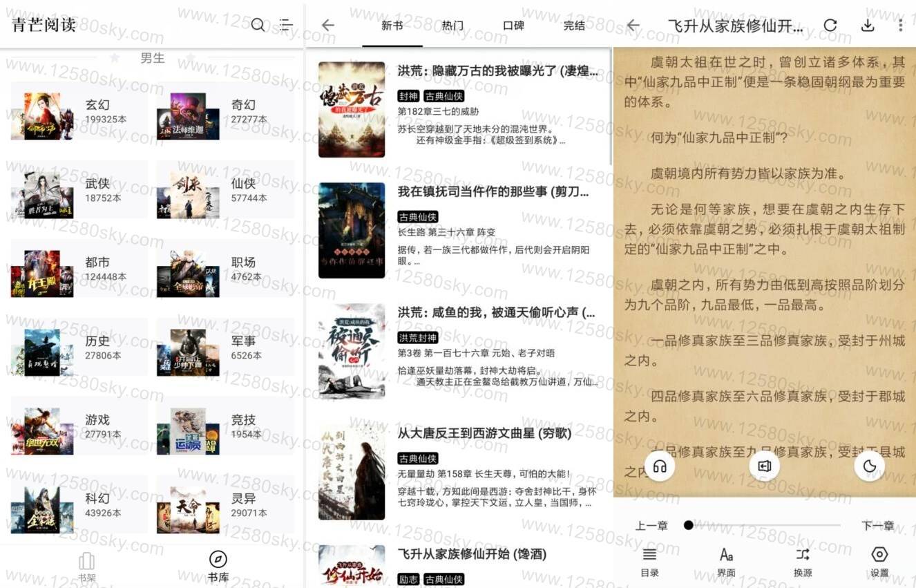The height and width of the screenshot is (588, 916).
Task: Open 设置 reader settings
Action: click(x=879, y=562)
